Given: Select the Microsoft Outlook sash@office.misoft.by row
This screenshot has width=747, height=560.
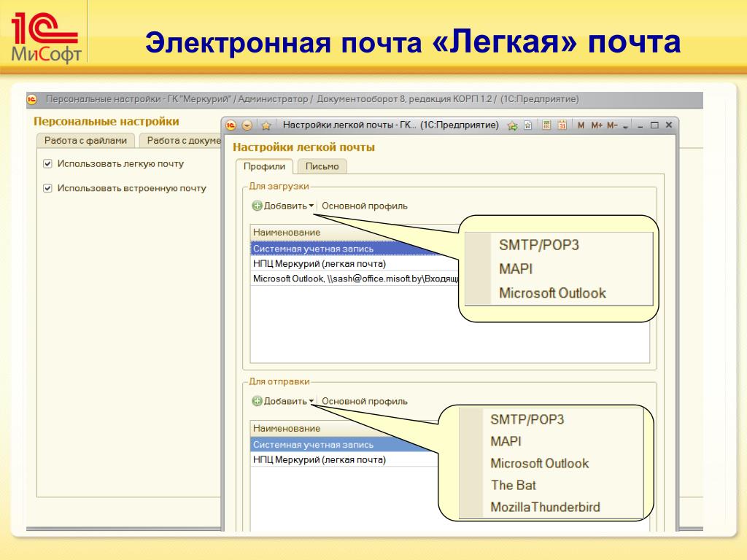Looking at the screenshot, I should (x=355, y=279).
